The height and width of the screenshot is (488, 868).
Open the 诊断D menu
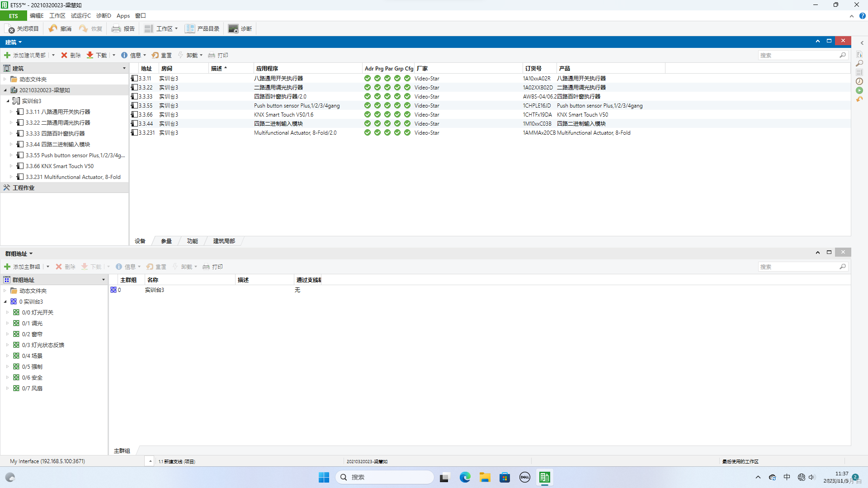[x=104, y=16]
